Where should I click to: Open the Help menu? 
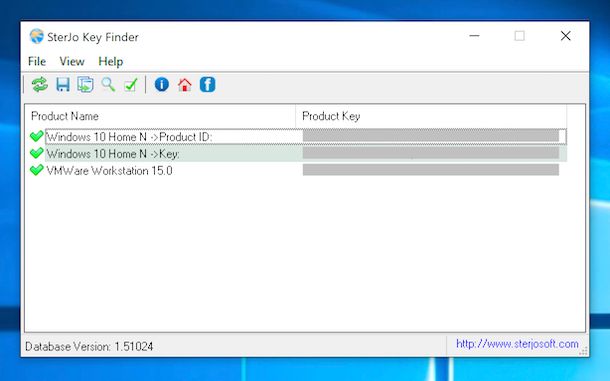click(111, 61)
